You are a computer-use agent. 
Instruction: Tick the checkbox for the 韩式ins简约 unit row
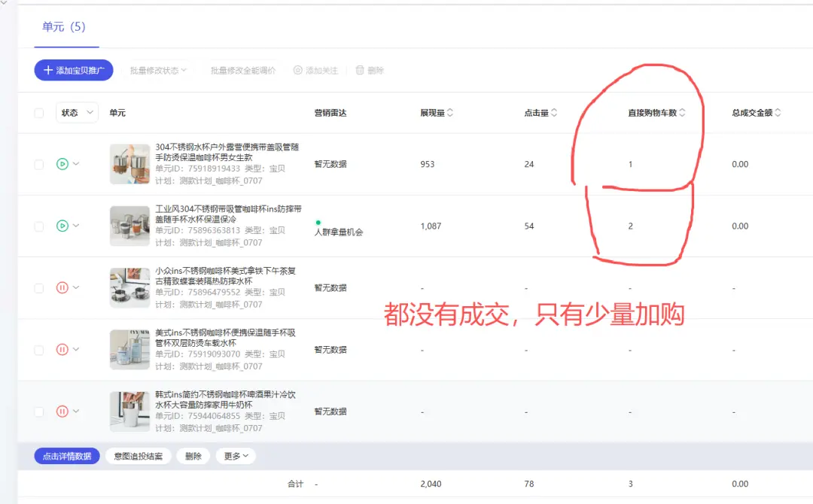[x=38, y=411]
